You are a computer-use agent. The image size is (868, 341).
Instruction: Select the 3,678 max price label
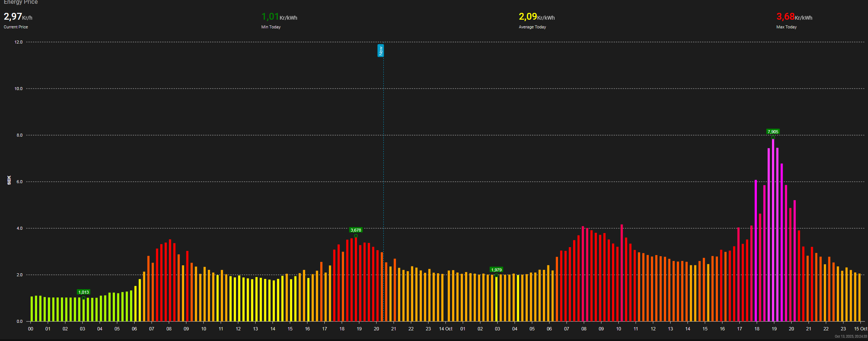[x=356, y=230]
